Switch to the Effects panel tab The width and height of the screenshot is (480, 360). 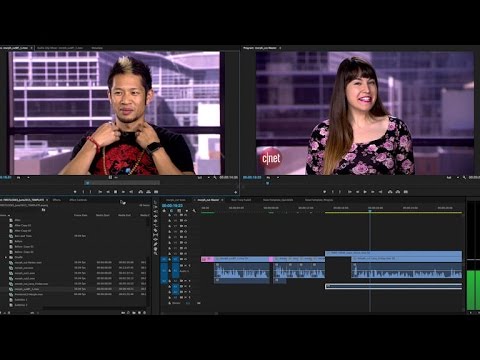56,200
